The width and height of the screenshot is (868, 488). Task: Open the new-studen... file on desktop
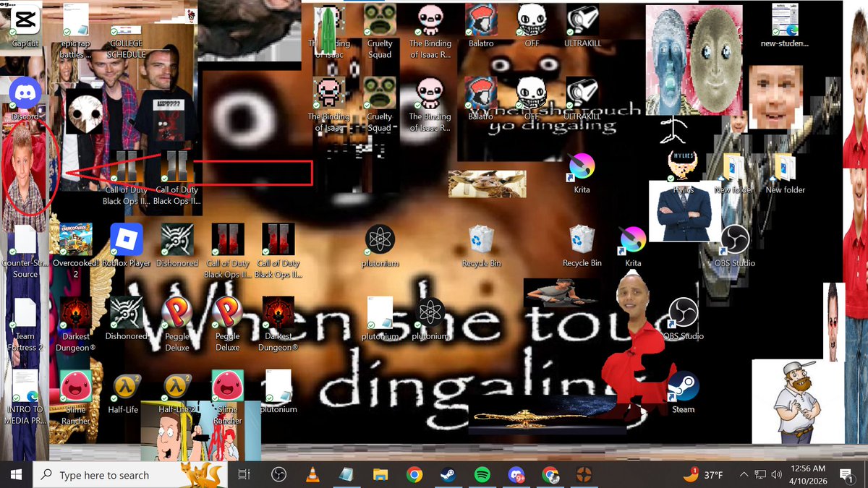[785, 26]
